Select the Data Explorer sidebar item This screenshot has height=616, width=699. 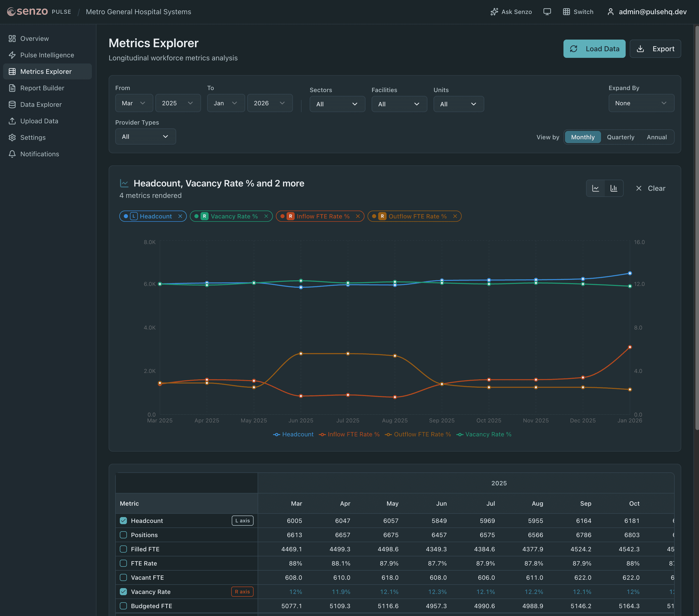41,104
